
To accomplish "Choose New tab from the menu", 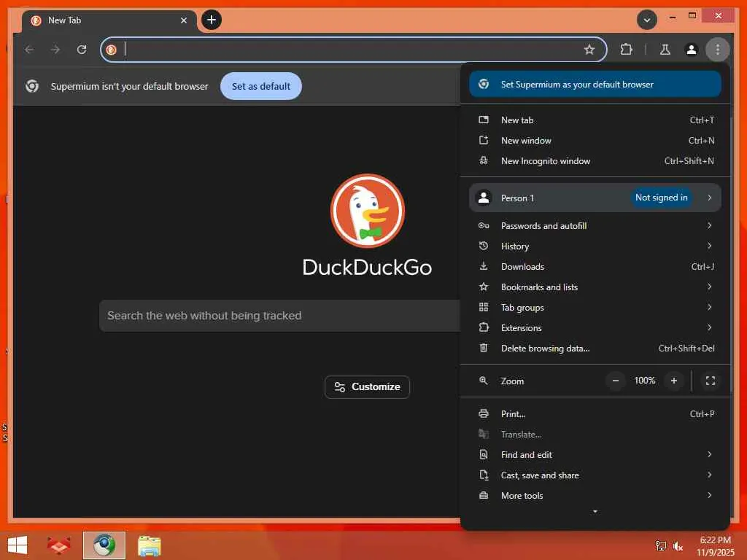I will click(x=595, y=120).
